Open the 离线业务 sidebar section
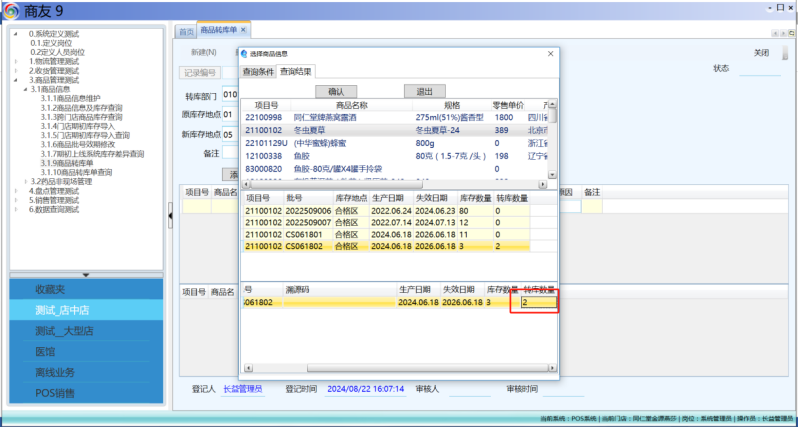Image resolution: width=798 pixels, height=427 pixels. point(86,372)
